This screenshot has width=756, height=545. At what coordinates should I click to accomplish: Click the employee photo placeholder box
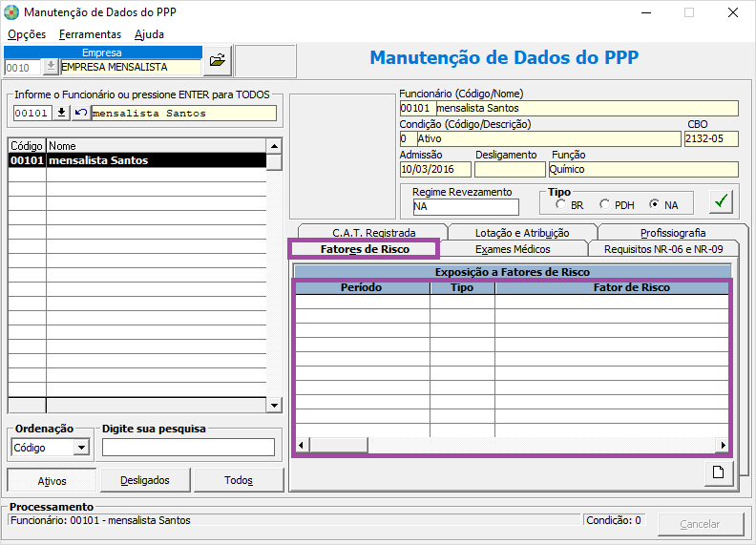343,157
